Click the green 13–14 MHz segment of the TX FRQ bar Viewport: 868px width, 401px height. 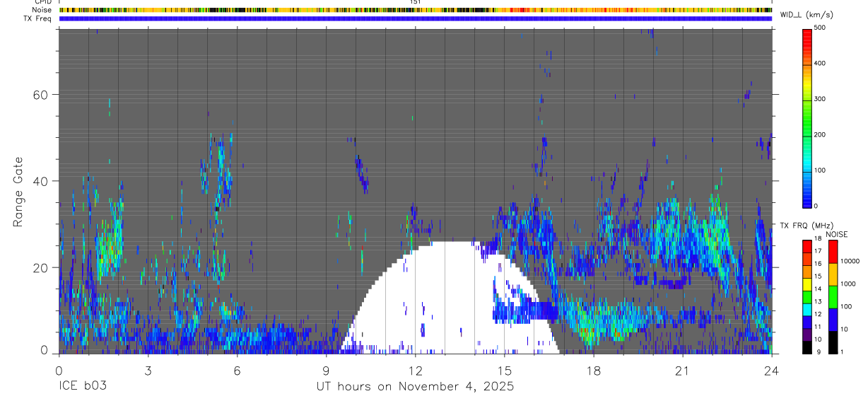807,296
